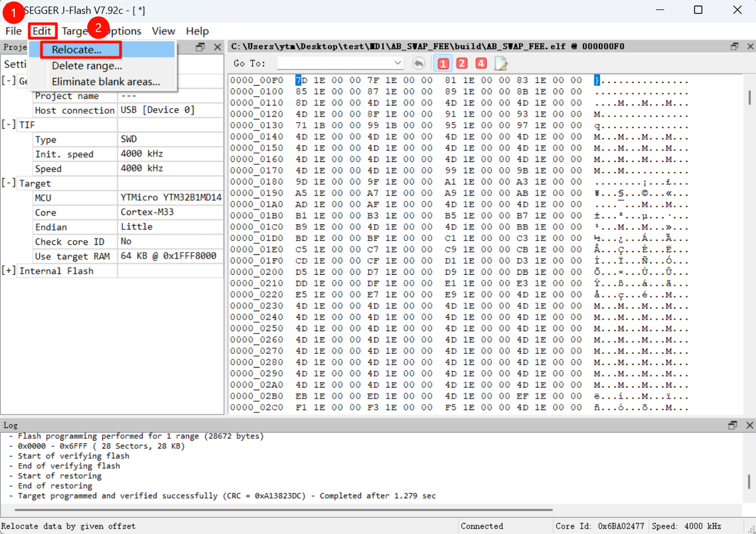756x534 pixels.
Task: Close the project settings panel
Action: click(217, 47)
